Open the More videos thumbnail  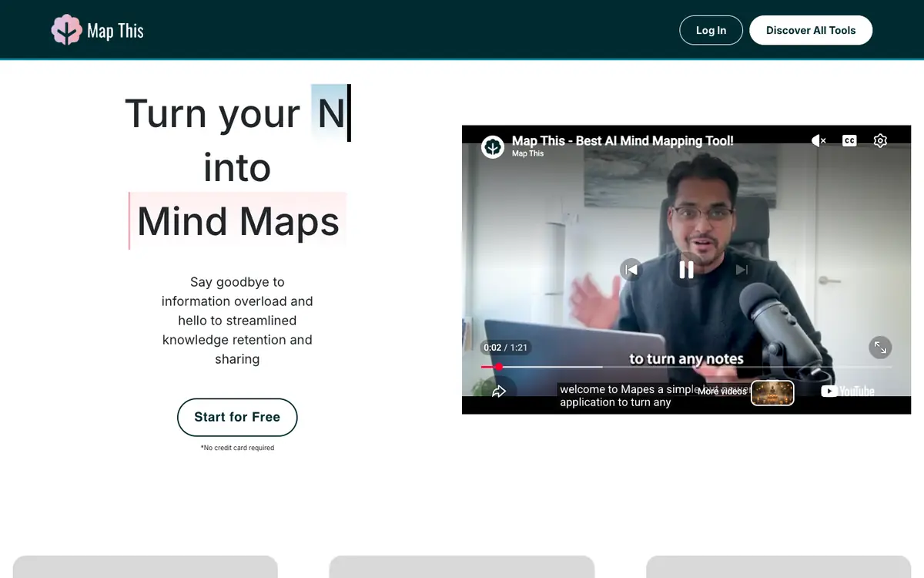[x=772, y=392]
